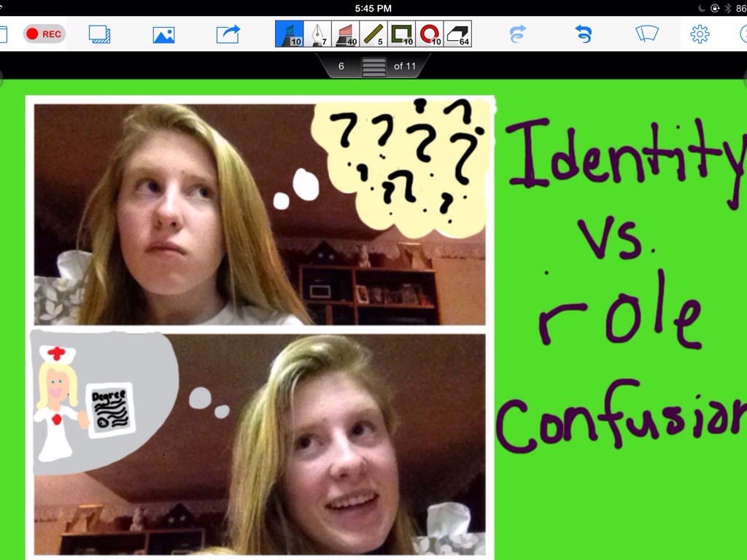Choose the highlighter tool sized 40
Image resolution: width=747 pixels, height=560 pixels.
tap(345, 34)
